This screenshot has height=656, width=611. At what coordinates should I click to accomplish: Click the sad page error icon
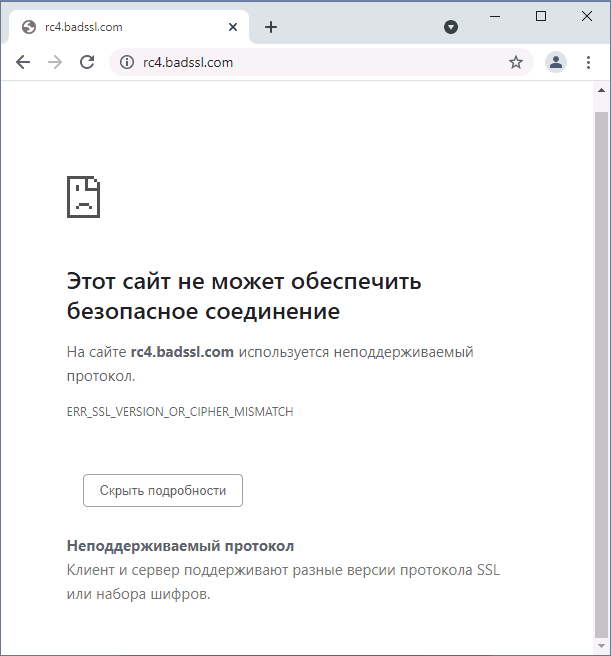(x=83, y=197)
